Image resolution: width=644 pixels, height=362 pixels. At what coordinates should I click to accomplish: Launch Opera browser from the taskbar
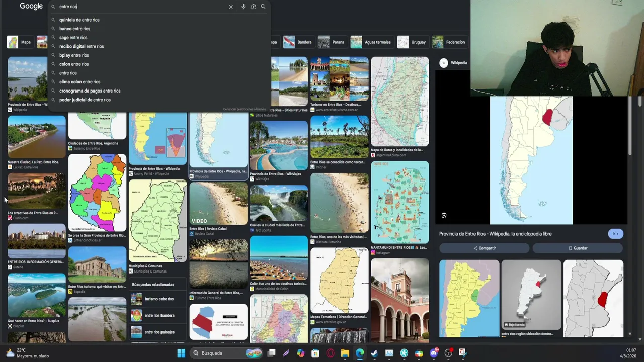tap(330, 353)
